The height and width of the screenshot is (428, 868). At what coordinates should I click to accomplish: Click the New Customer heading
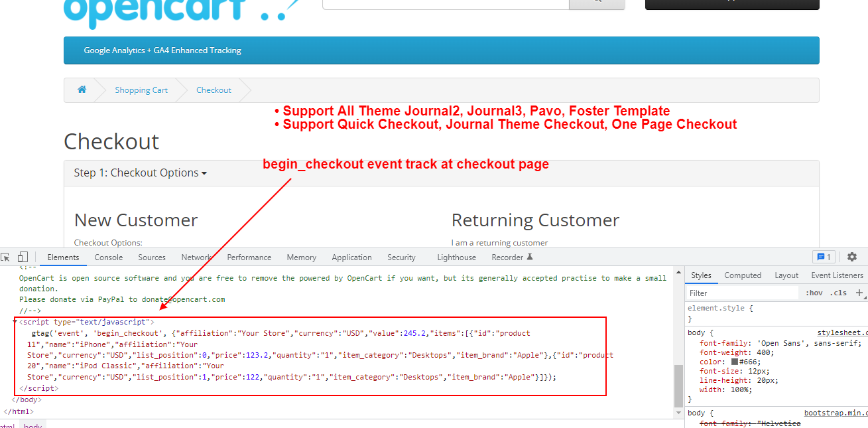tap(136, 220)
